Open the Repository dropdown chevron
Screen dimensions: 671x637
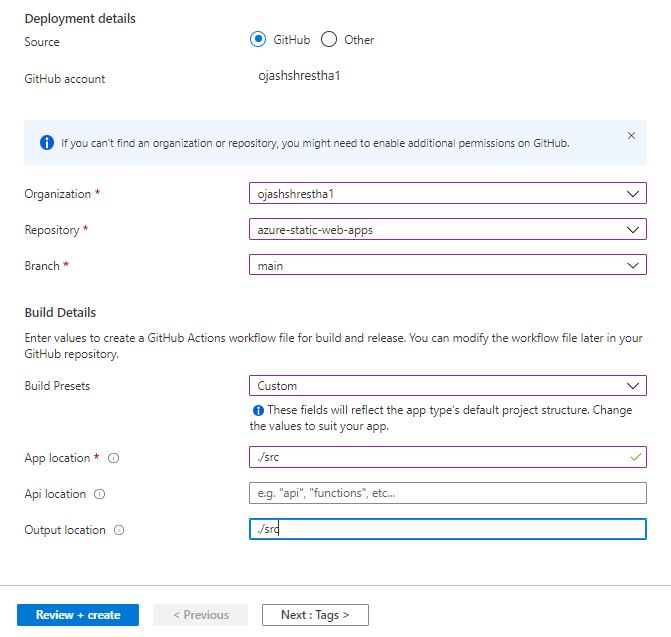633,230
